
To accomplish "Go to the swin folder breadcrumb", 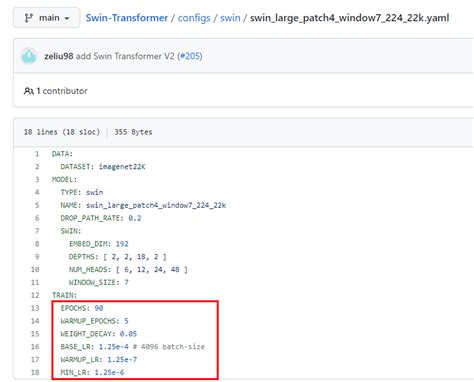I will [230, 18].
